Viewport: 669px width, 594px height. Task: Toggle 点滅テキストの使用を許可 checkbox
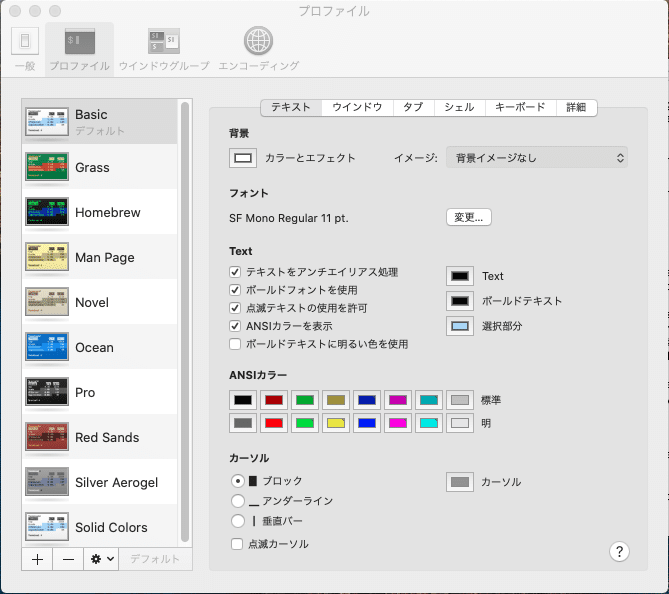tap(235, 308)
